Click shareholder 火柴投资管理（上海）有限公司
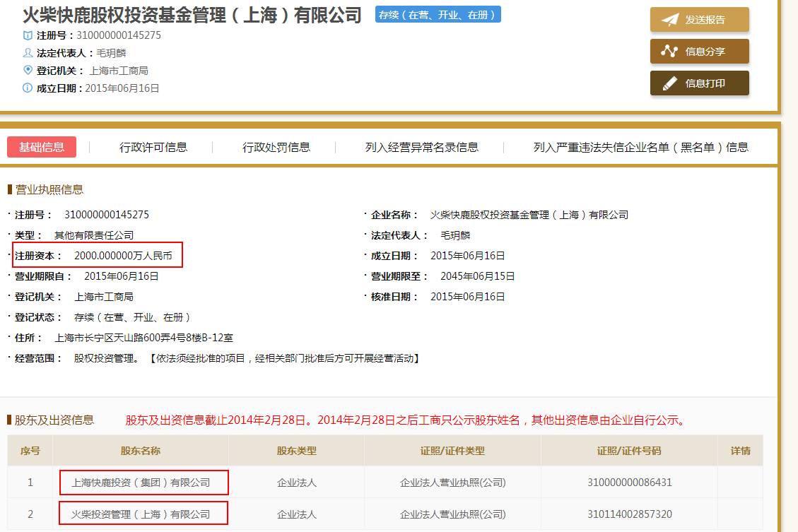 [x=141, y=515]
